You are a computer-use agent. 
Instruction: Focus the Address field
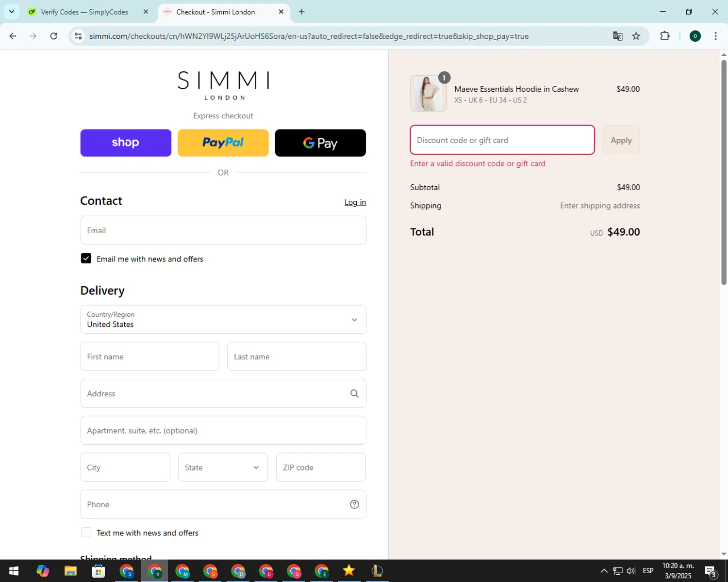pyautogui.click(x=223, y=393)
